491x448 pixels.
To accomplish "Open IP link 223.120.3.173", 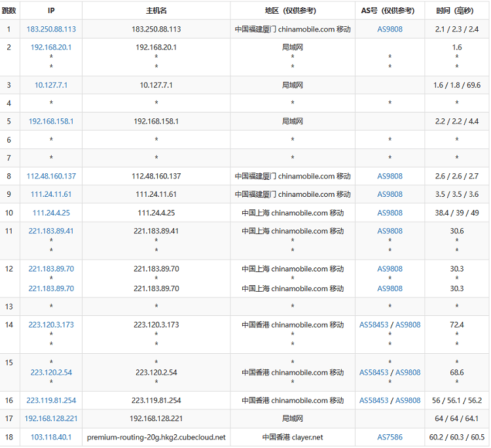I will click(x=51, y=325).
